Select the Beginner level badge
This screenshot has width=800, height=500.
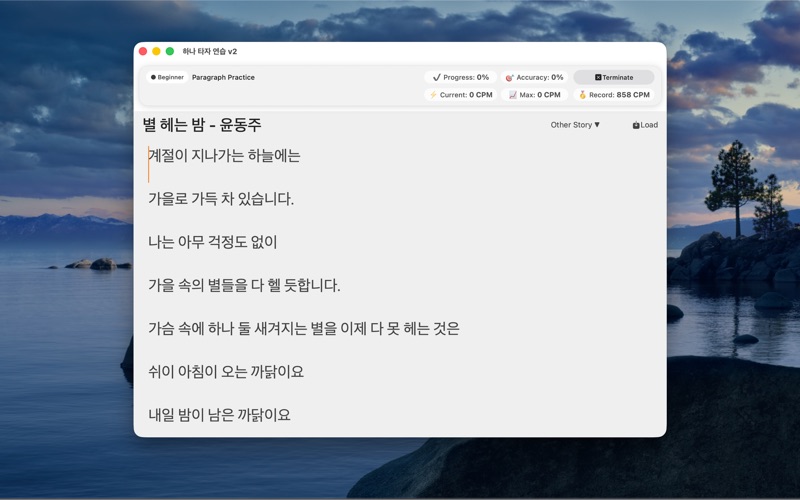coord(167,77)
